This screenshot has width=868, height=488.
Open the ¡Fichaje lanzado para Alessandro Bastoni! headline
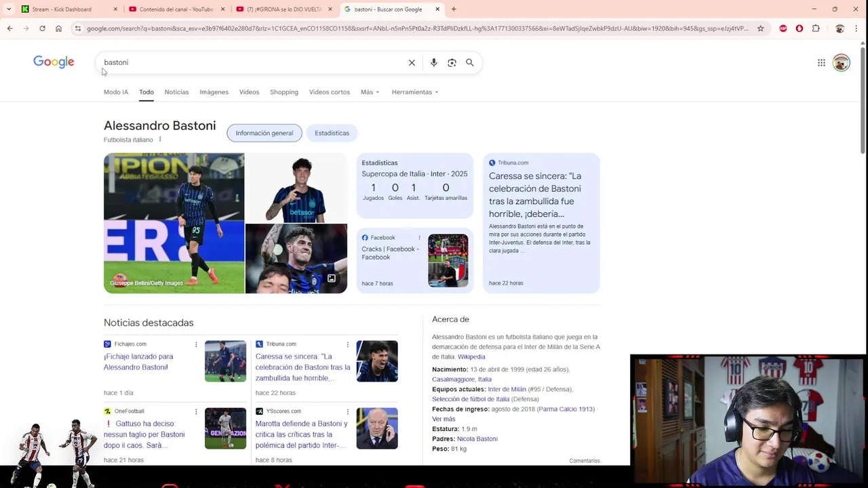138,362
